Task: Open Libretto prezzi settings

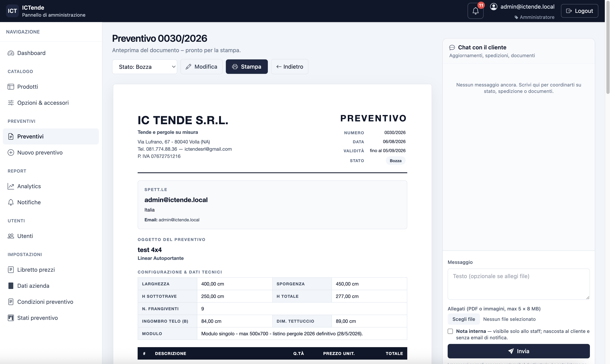Action: 51,269
